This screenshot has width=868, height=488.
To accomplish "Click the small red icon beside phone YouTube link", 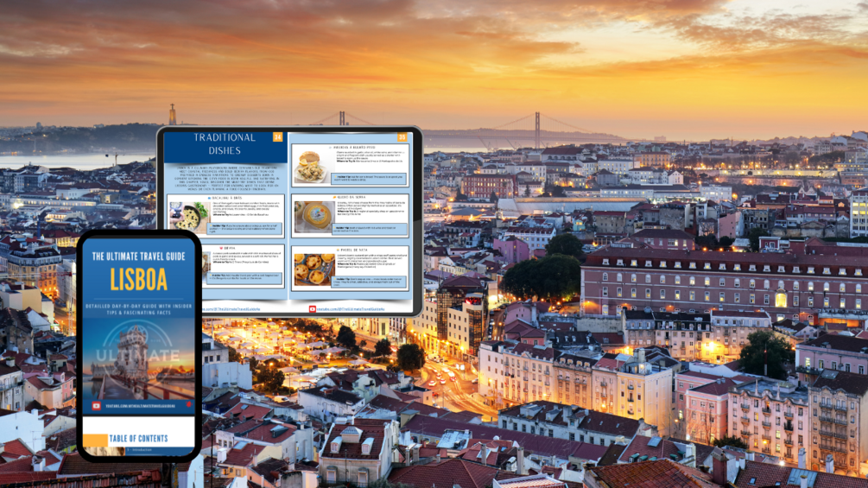I will point(189,404).
